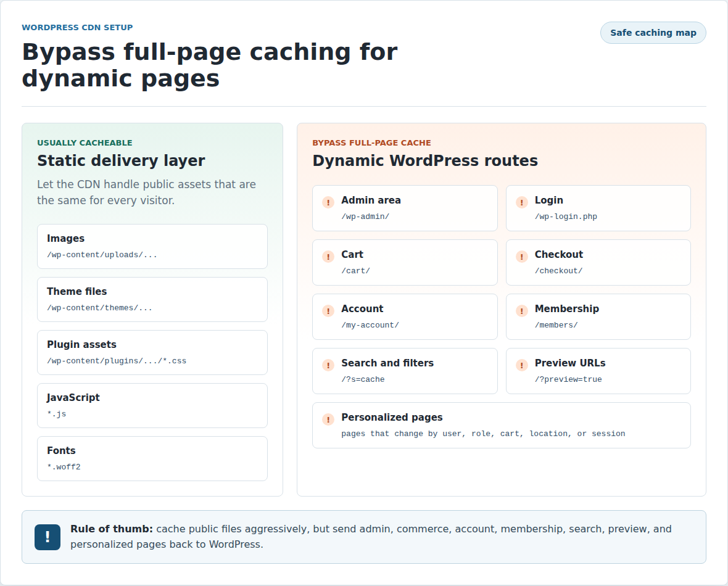The height and width of the screenshot is (586, 728).
Task: Select the Images card title
Action: click(x=65, y=239)
